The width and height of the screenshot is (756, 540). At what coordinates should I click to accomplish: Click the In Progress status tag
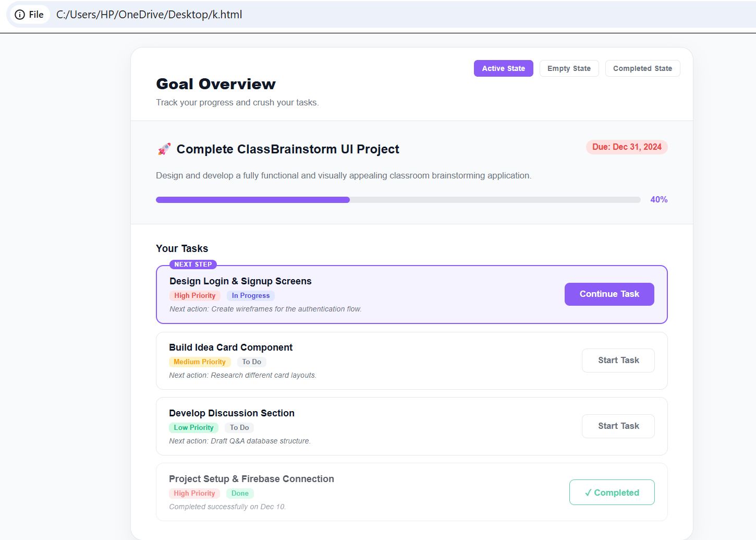[251, 296]
